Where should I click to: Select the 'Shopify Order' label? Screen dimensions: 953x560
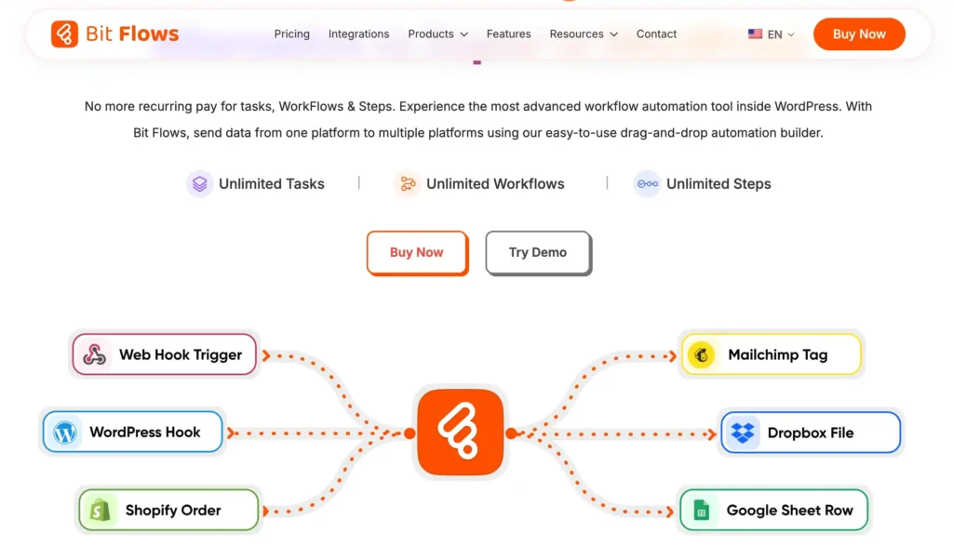tap(173, 510)
